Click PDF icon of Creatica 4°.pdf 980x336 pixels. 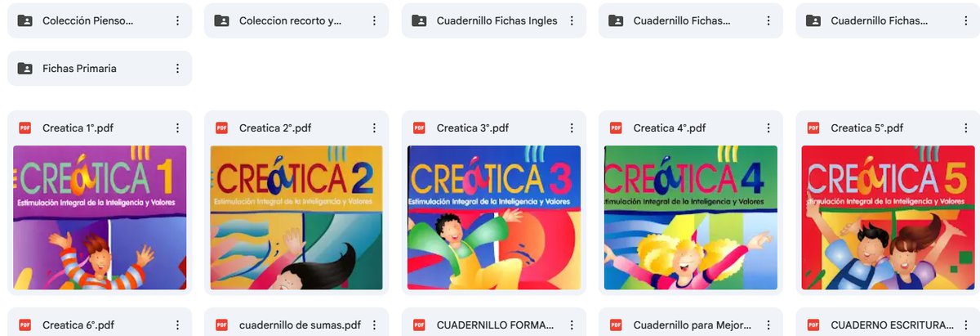[x=616, y=128]
